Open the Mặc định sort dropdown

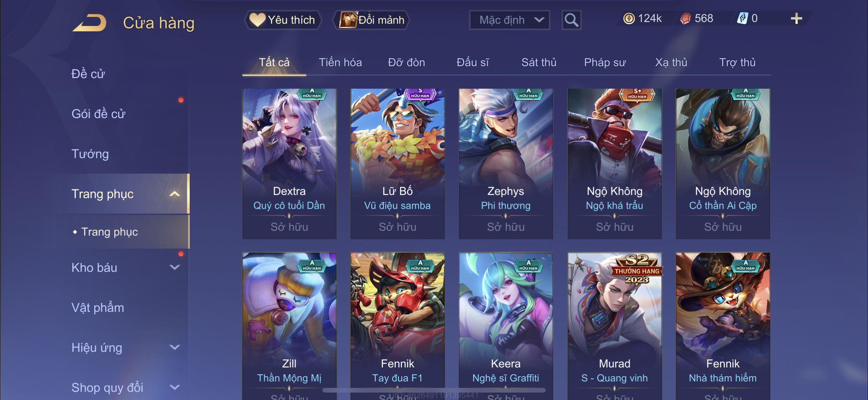click(x=509, y=20)
